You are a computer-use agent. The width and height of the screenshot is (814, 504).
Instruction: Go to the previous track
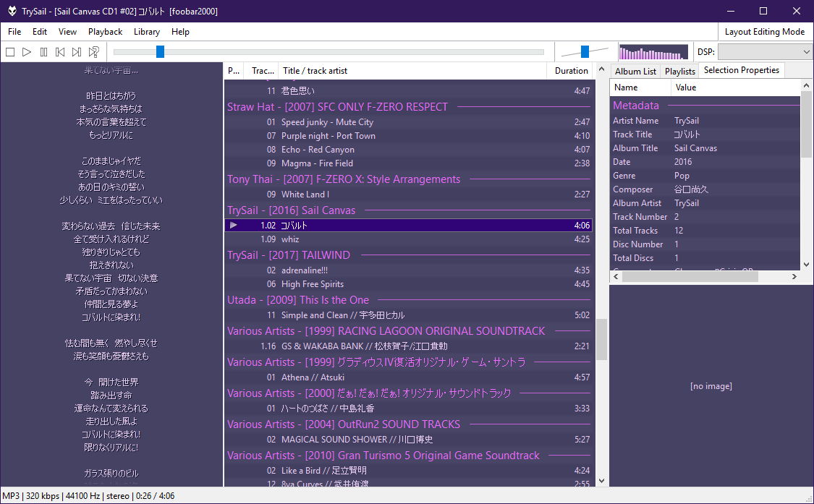(60, 52)
